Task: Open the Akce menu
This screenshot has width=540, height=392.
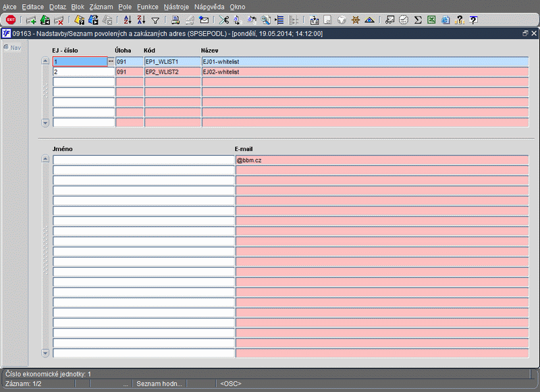Action: (x=9, y=7)
